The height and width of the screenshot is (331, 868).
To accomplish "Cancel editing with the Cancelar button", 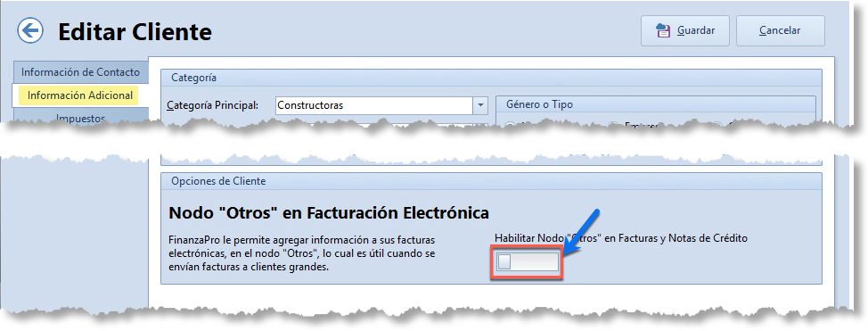I will 781,30.
